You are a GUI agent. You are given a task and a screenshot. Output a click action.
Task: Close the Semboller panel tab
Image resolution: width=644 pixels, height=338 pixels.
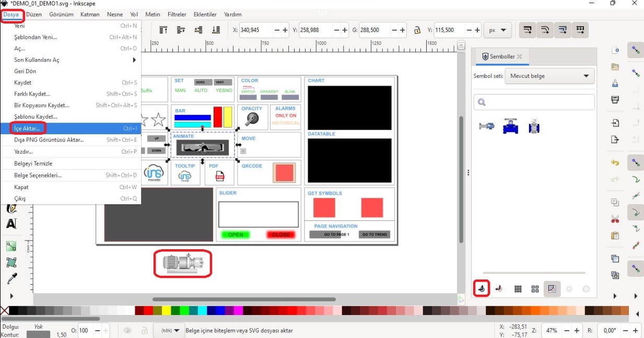520,56
